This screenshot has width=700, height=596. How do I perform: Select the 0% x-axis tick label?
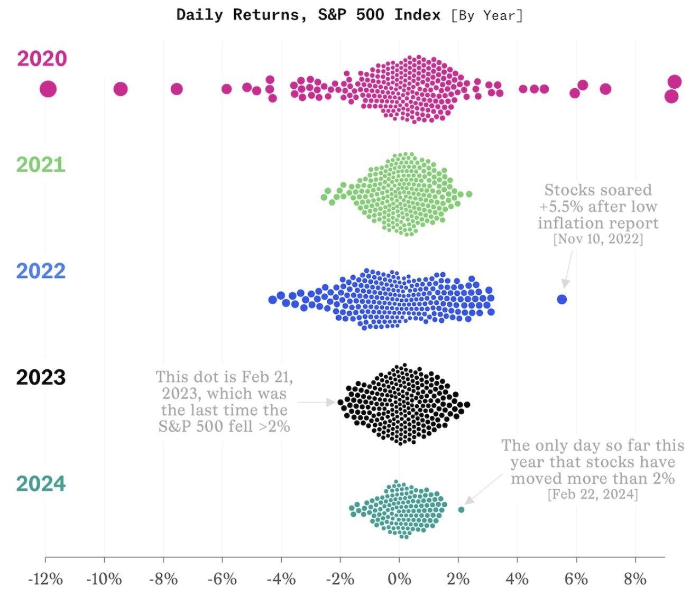(399, 580)
